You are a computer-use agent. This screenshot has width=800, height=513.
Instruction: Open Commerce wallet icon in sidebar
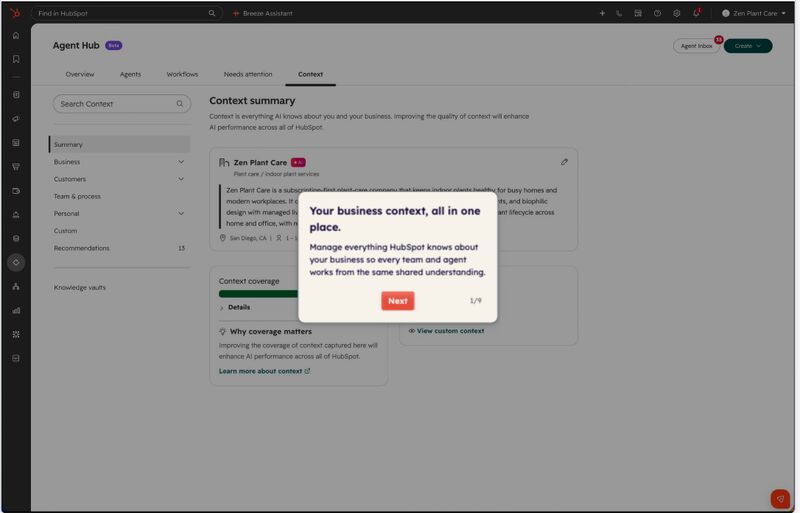click(16, 191)
